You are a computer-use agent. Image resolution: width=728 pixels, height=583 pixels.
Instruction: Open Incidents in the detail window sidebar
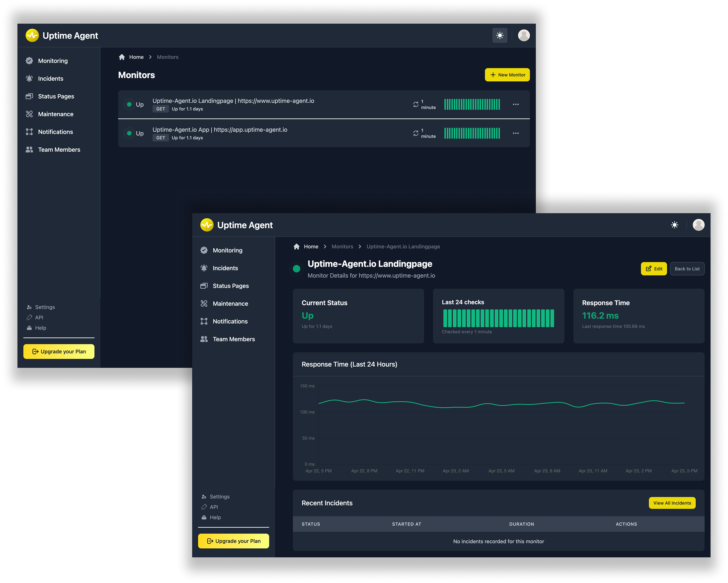coord(225,268)
